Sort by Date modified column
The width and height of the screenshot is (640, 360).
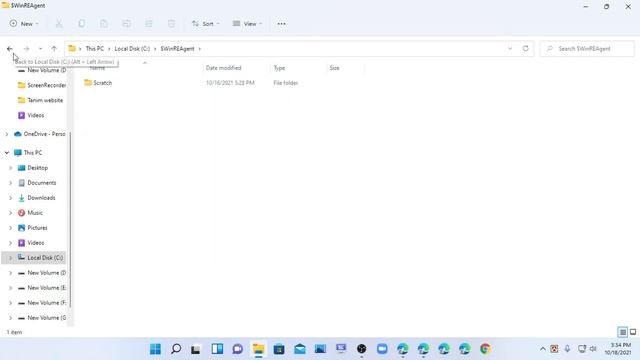click(224, 68)
